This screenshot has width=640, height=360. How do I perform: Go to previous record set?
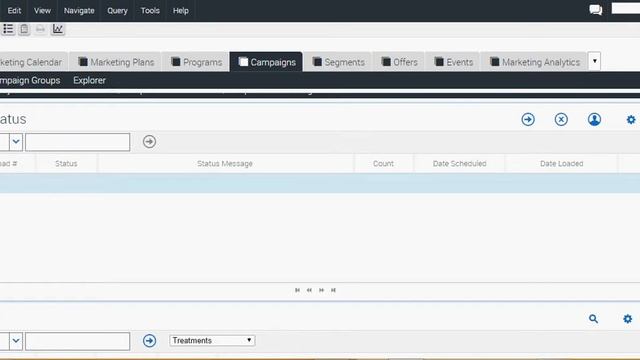tap(309, 290)
